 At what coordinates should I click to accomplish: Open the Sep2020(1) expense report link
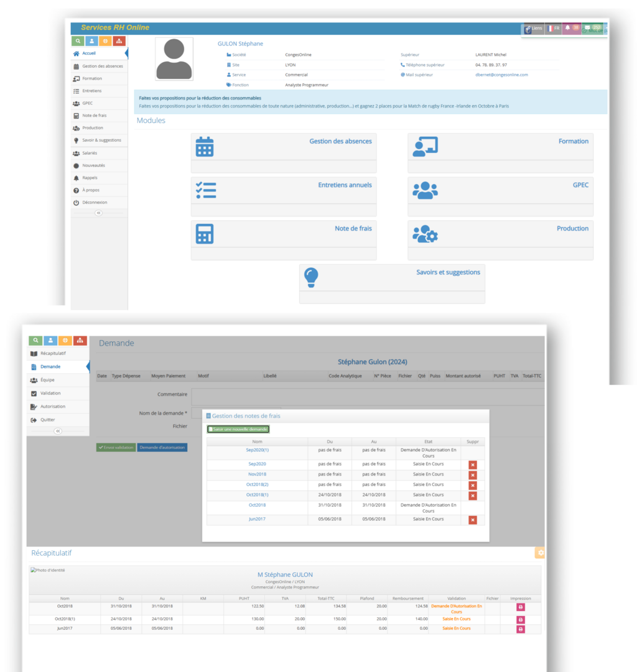point(257,450)
